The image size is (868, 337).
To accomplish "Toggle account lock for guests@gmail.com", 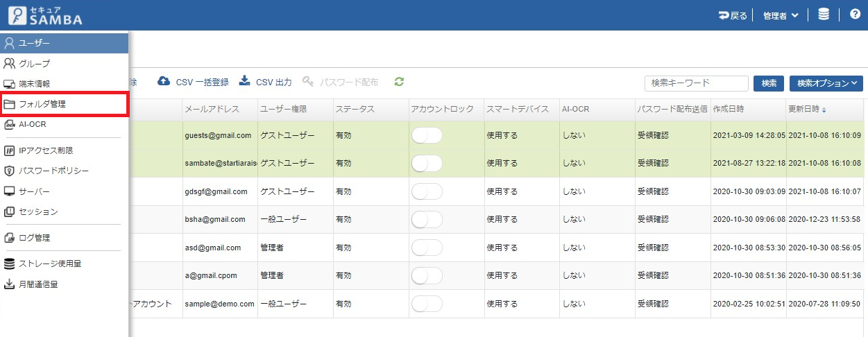I will point(427,136).
